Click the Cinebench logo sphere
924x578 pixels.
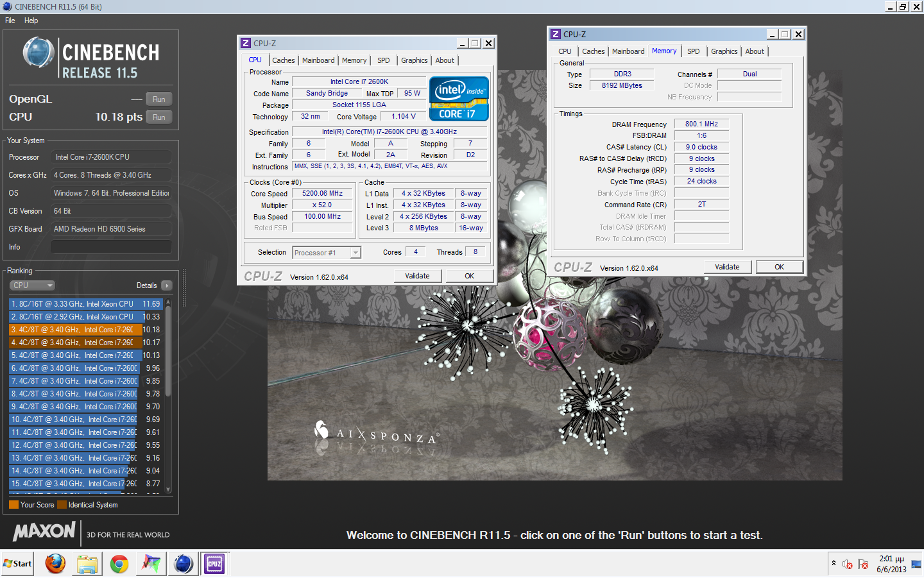(x=38, y=53)
